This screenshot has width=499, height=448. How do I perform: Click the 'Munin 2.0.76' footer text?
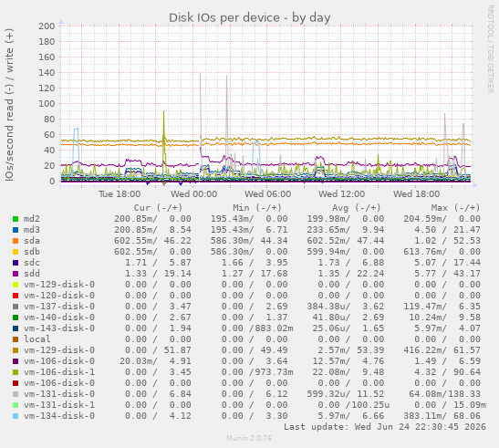[249, 438]
